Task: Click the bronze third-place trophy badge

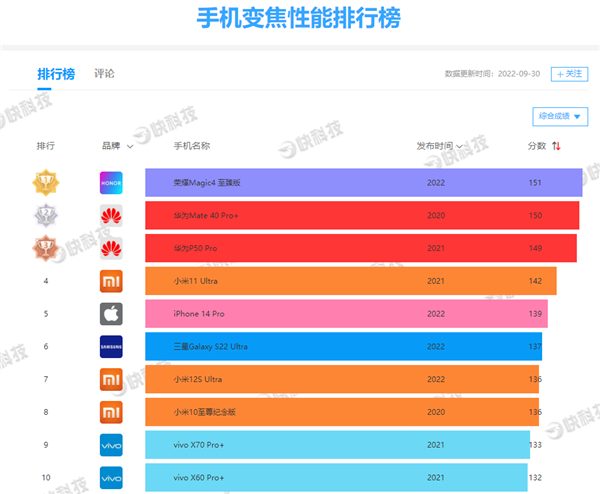Action: click(x=46, y=248)
